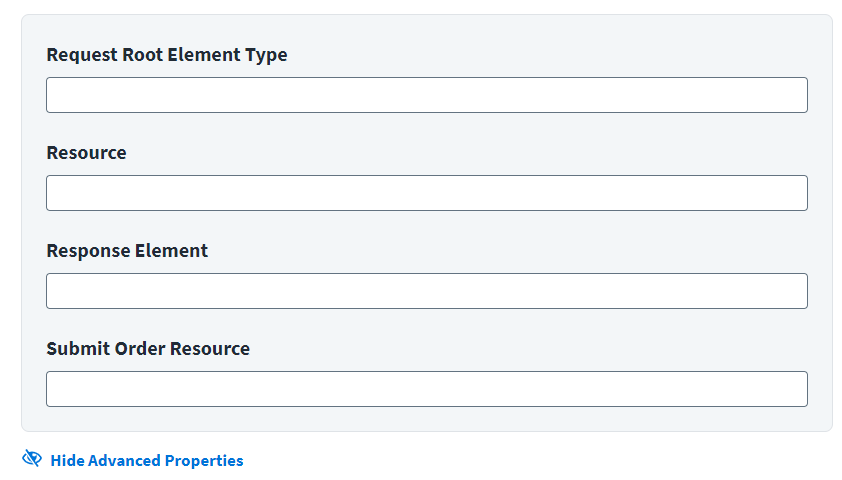This screenshot has height=480, width=842.
Task: Click the Request Root Element Type label
Action: pos(167,55)
